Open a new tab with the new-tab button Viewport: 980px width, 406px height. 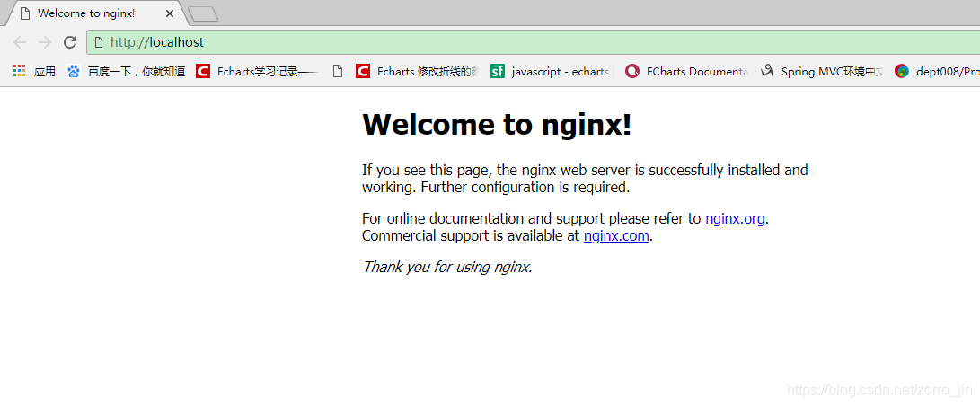coord(202,13)
